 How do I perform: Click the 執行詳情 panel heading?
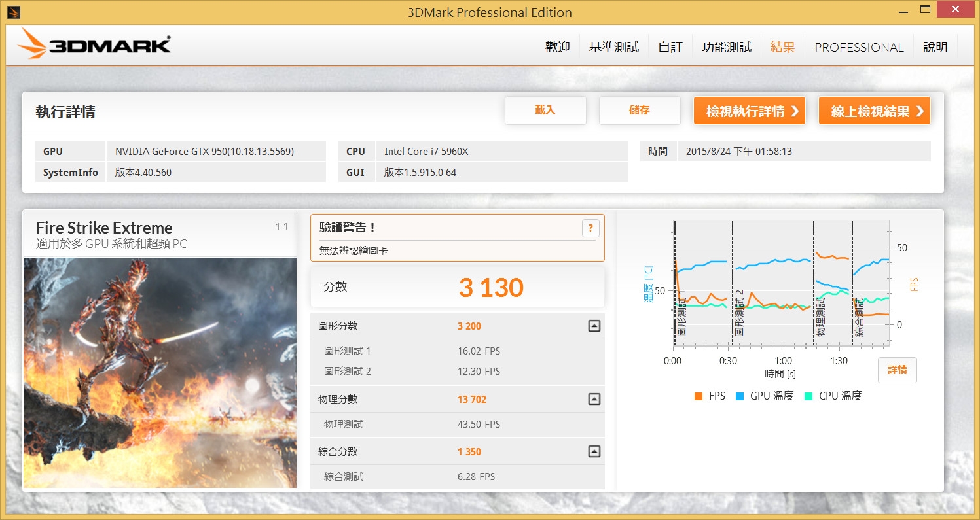click(65, 112)
